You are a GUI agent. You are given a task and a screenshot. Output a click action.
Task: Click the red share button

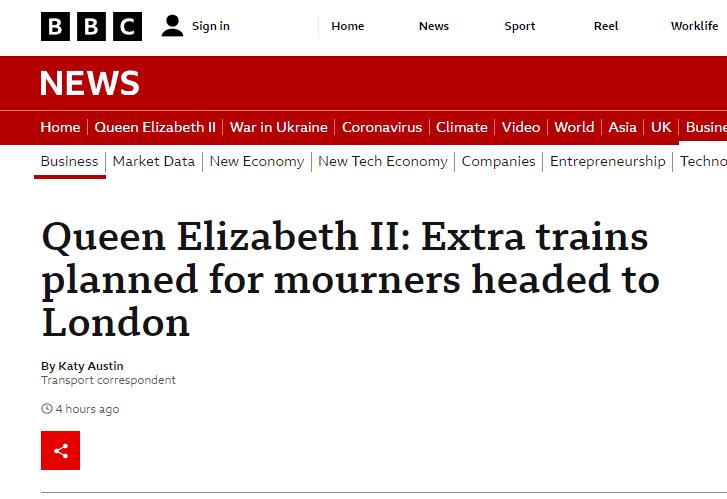pos(60,450)
